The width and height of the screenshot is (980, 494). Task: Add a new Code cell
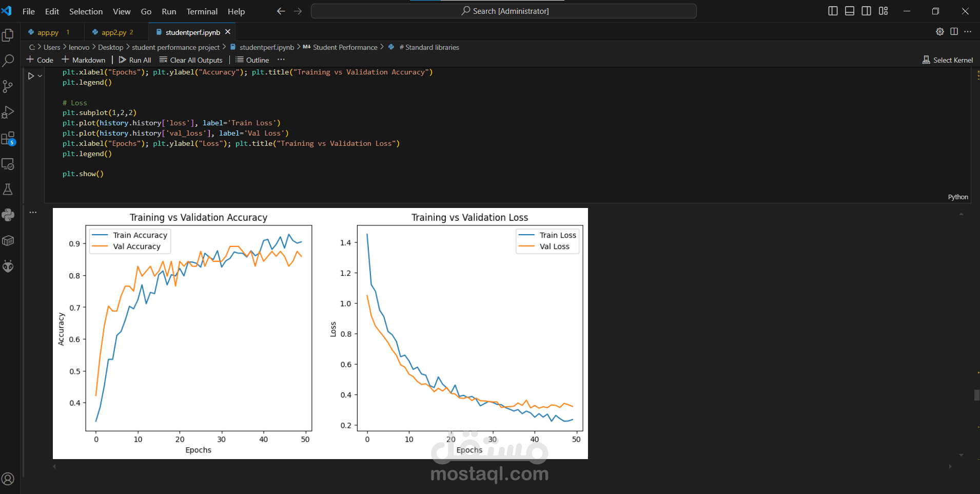[x=40, y=60]
